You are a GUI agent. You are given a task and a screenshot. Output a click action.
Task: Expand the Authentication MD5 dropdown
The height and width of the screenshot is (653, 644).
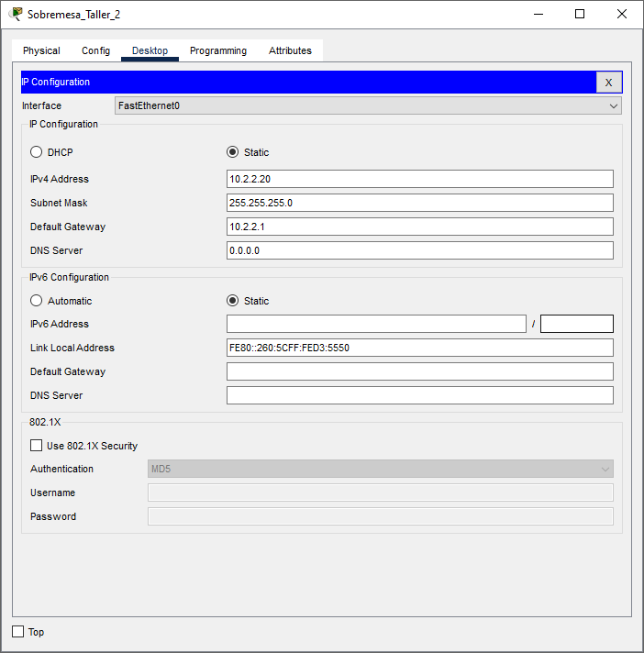pyautogui.click(x=380, y=469)
